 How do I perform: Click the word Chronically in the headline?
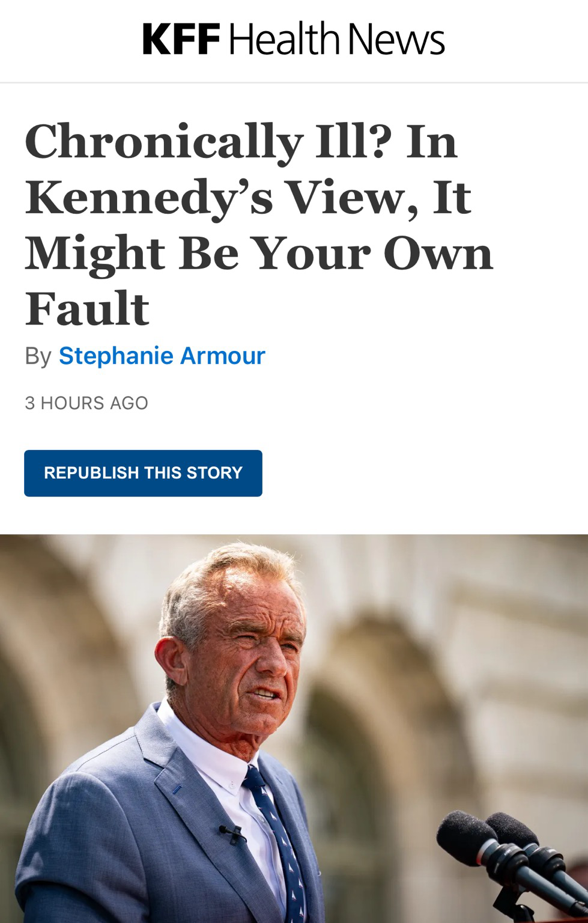coord(163,142)
